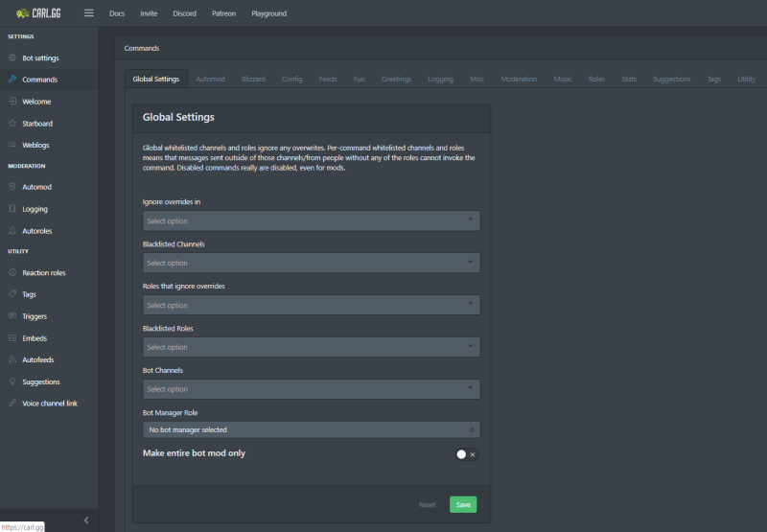
Task: Click the Voice channel link icon
Action: click(x=12, y=404)
